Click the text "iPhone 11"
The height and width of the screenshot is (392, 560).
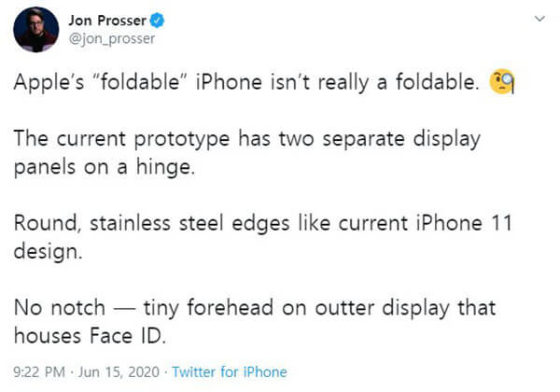click(464, 223)
